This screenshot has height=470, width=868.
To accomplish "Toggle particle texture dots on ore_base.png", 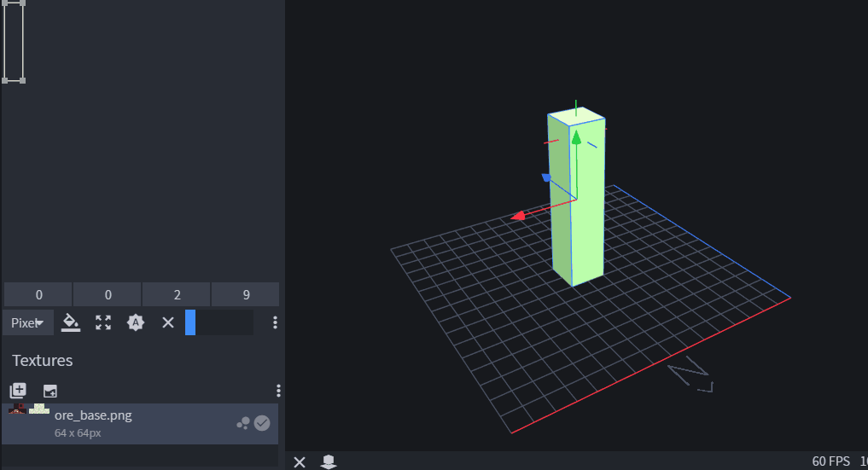I will (243, 423).
